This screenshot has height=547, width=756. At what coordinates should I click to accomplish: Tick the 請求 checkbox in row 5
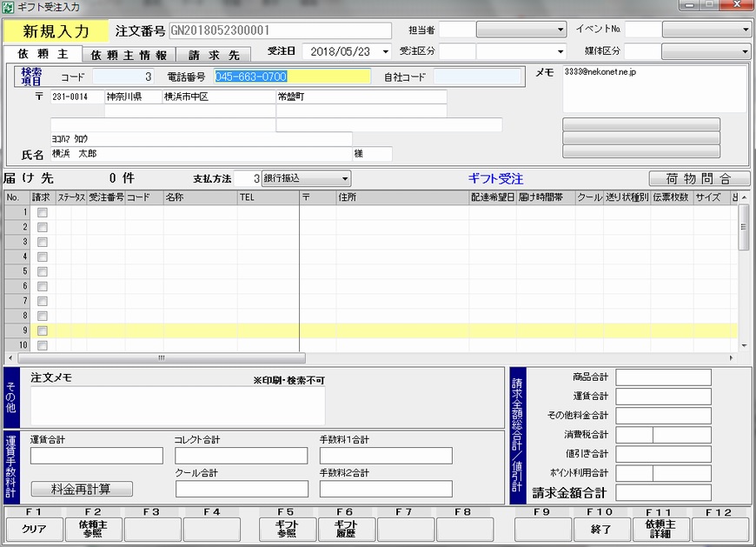(x=43, y=271)
